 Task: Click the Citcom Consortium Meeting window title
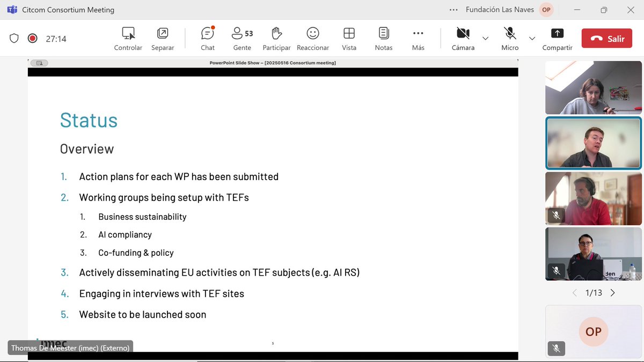pos(68,10)
